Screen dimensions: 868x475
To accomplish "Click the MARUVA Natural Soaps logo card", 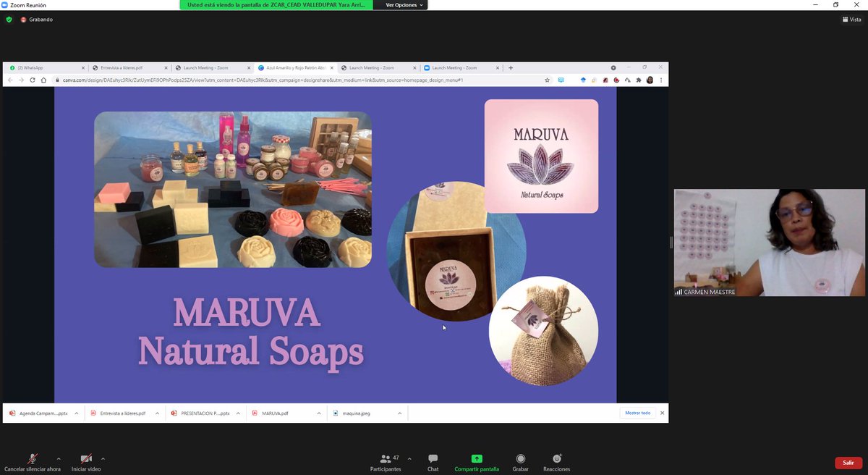I will coord(541,156).
